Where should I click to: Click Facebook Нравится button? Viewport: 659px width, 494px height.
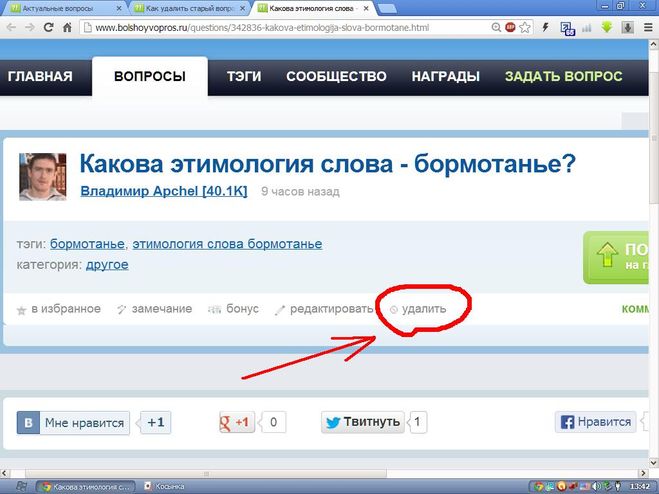[597, 422]
